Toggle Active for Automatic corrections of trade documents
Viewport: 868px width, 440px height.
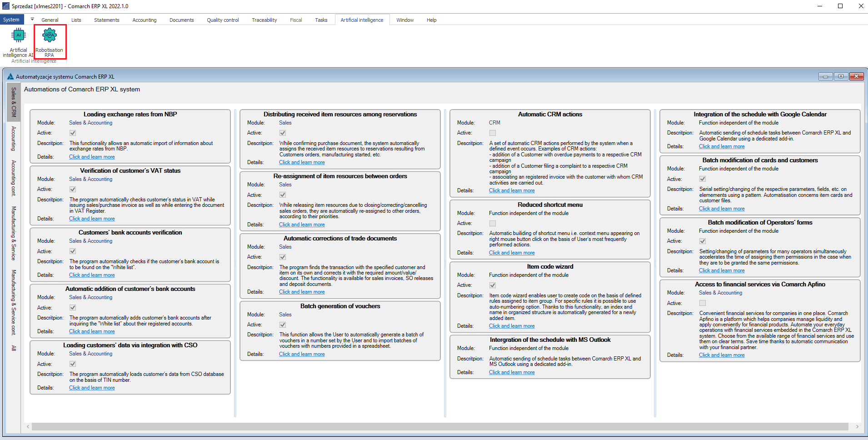pos(283,257)
